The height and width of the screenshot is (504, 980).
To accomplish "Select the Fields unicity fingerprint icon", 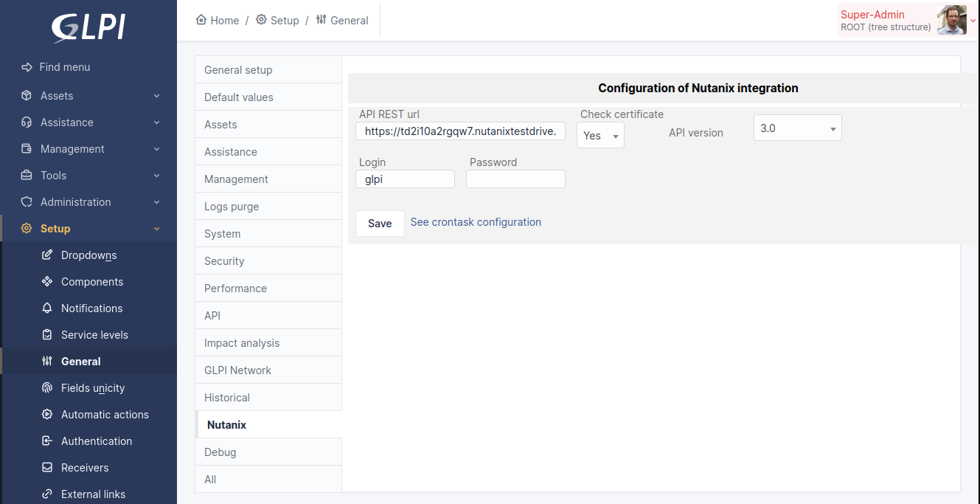I will coord(46,387).
